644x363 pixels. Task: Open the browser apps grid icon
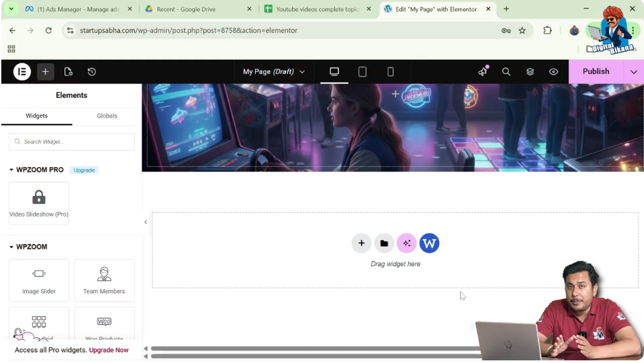tap(11, 49)
